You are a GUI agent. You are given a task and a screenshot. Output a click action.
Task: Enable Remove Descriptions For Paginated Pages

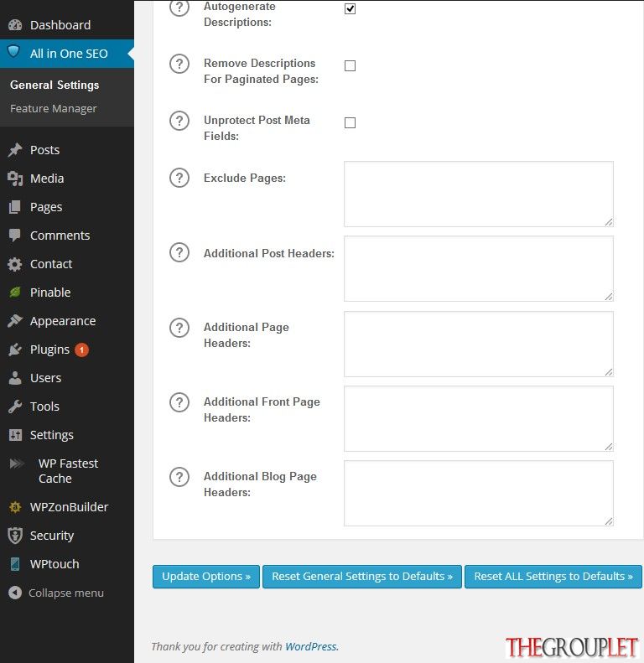click(x=350, y=65)
